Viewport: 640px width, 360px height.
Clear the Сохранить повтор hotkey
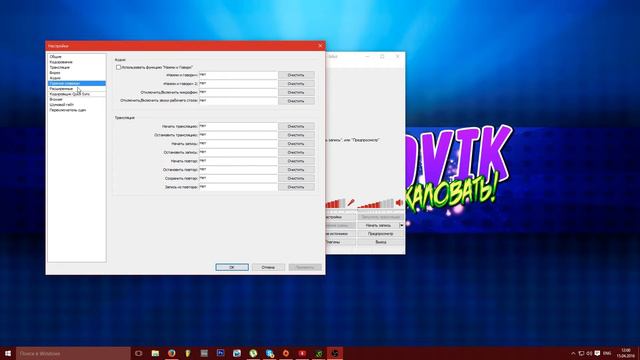coord(296,178)
